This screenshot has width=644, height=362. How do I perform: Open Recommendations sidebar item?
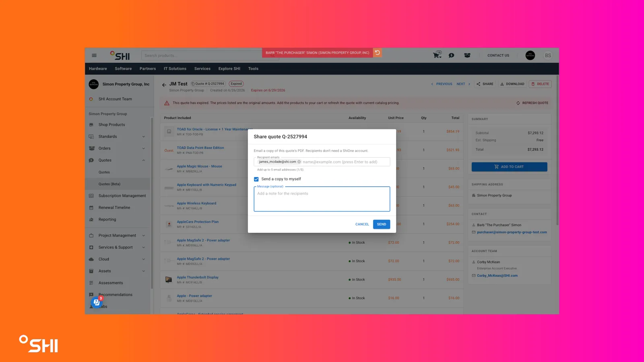coord(115,295)
